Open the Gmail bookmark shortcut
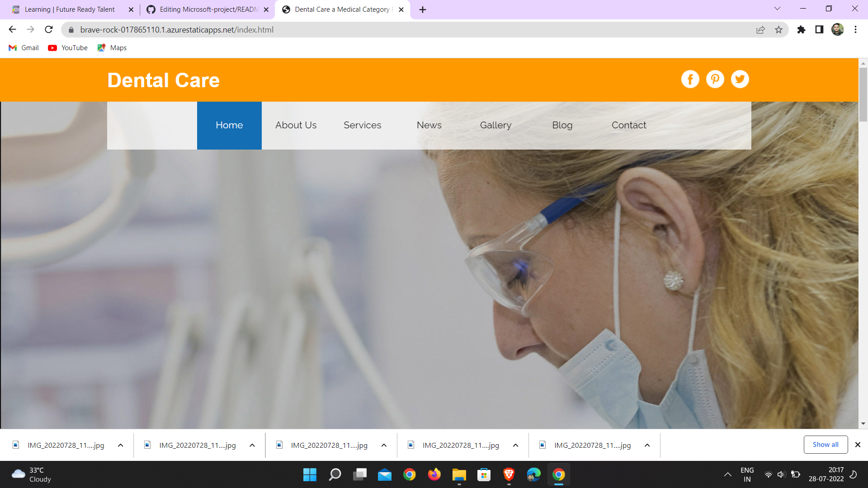Viewport: 868px width, 488px height. click(23, 47)
